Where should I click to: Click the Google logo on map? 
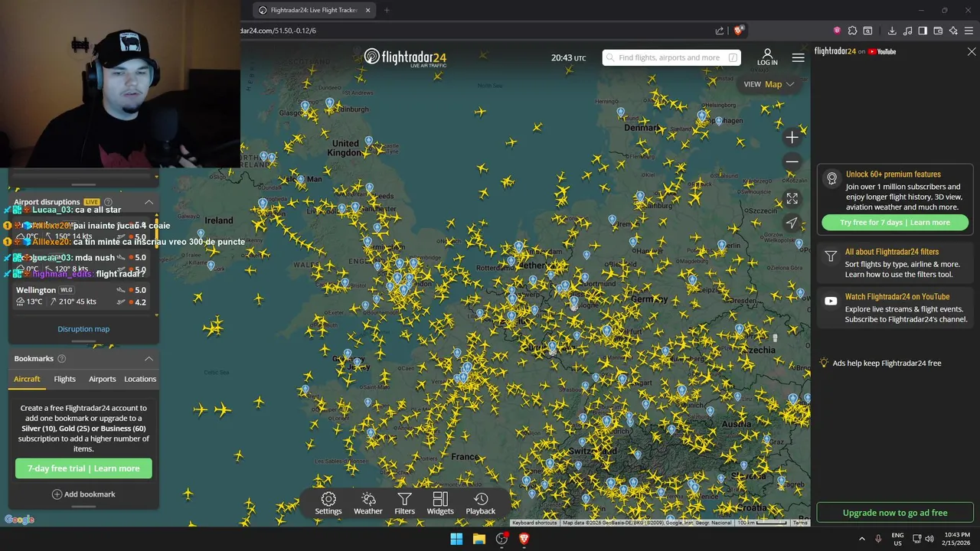(19, 520)
